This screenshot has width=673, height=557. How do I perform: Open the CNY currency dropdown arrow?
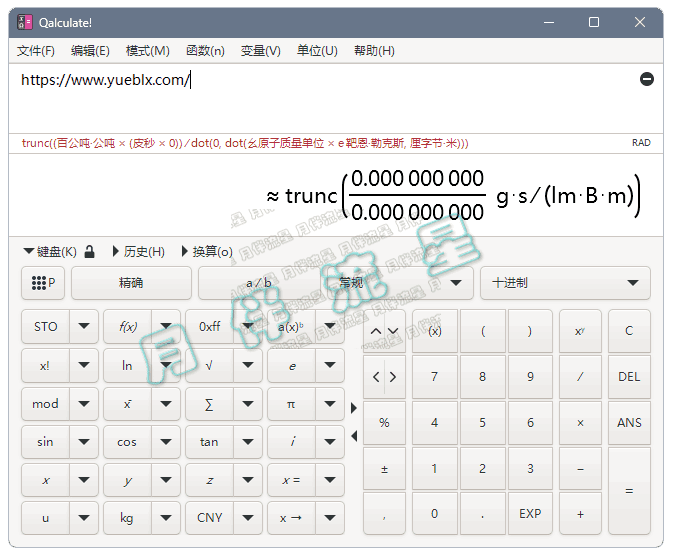click(248, 518)
